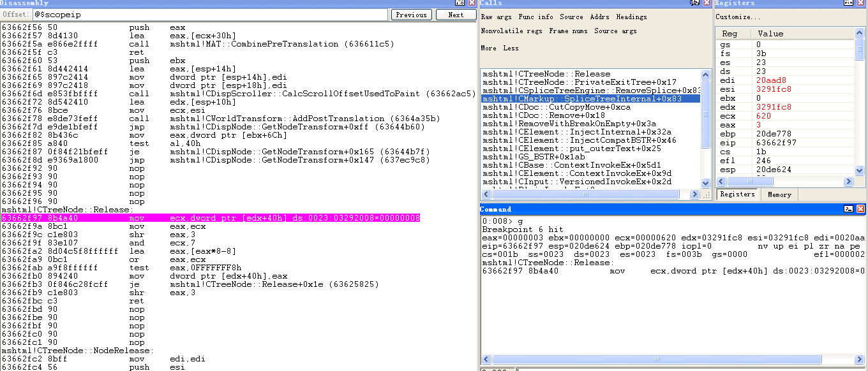
Task: Toggle Frame nums in Calls window
Action: (568, 31)
